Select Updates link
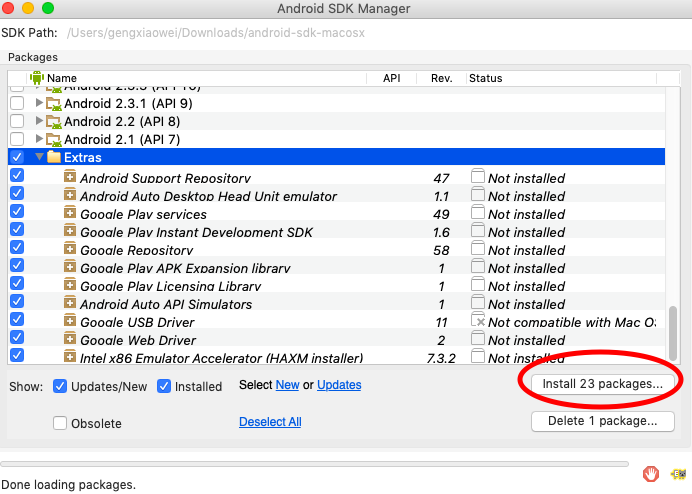 (339, 385)
